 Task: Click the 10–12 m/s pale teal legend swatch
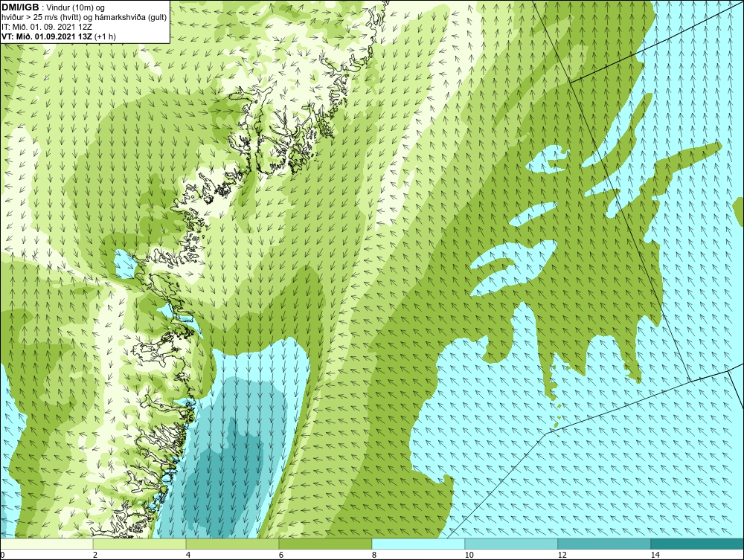pyautogui.click(x=512, y=544)
